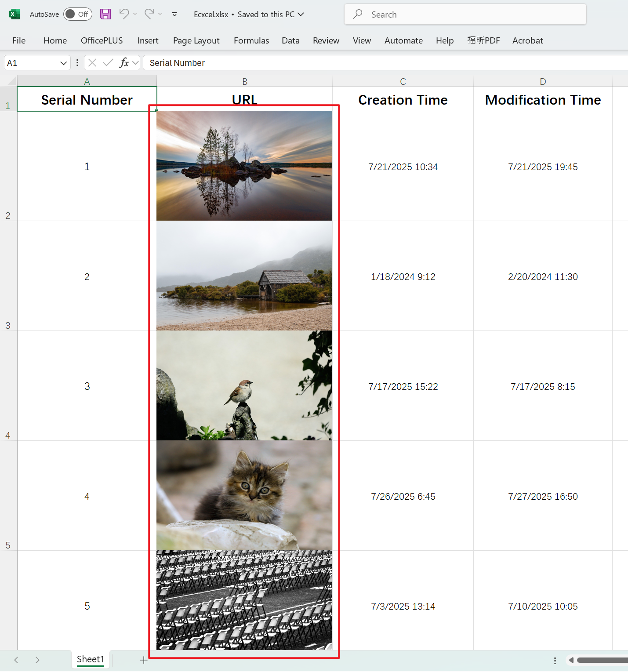This screenshot has height=672, width=628.
Task: Expand the Saved to this PC dropdown
Action: click(302, 14)
